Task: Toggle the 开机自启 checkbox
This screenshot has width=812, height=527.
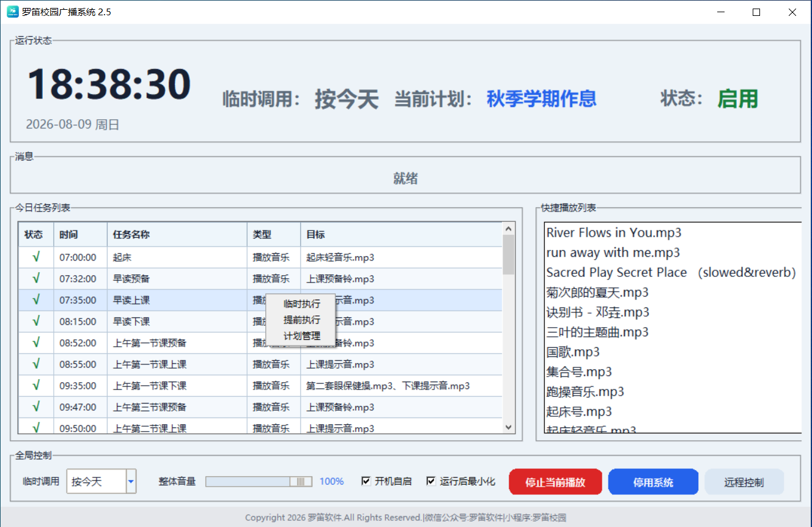Action: pos(366,481)
